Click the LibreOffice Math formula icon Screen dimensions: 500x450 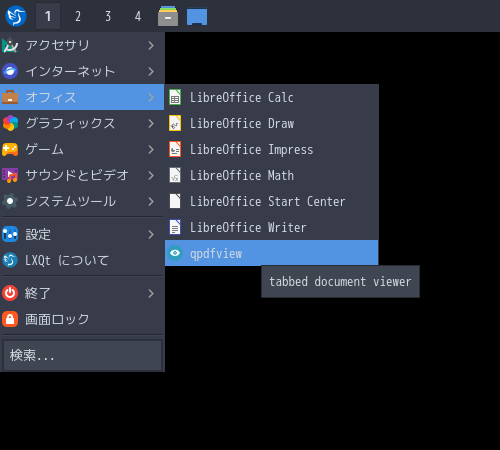coord(175,175)
